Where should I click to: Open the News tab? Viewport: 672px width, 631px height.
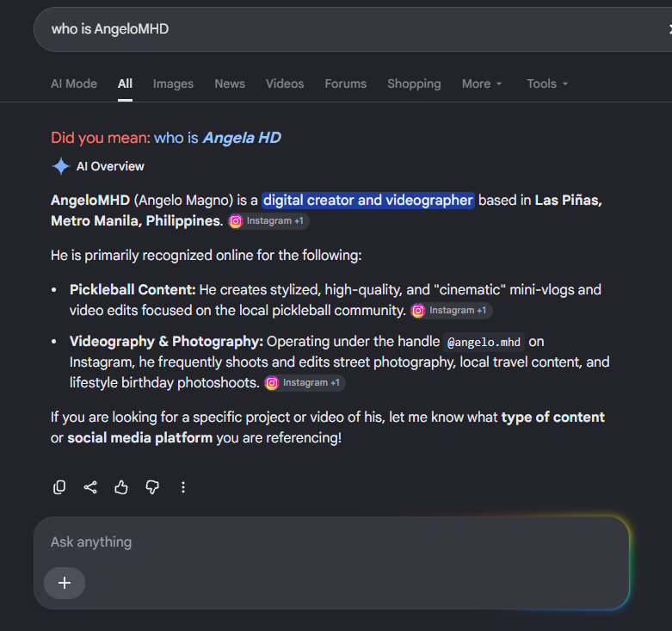[230, 84]
